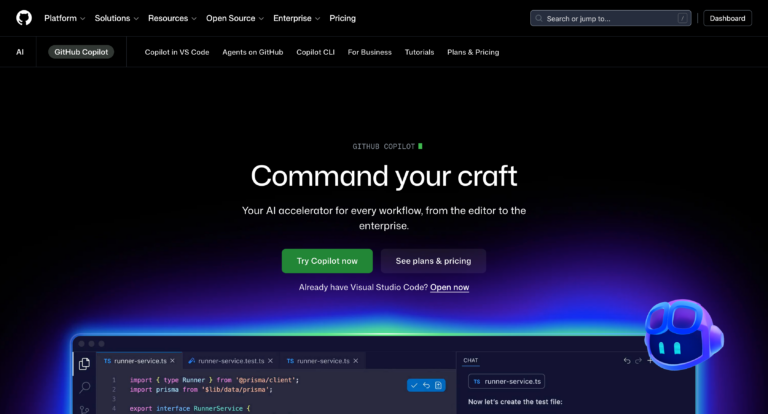Expand the Enterprise menu
Image resolution: width=768 pixels, height=414 pixels.
tap(297, 18)
